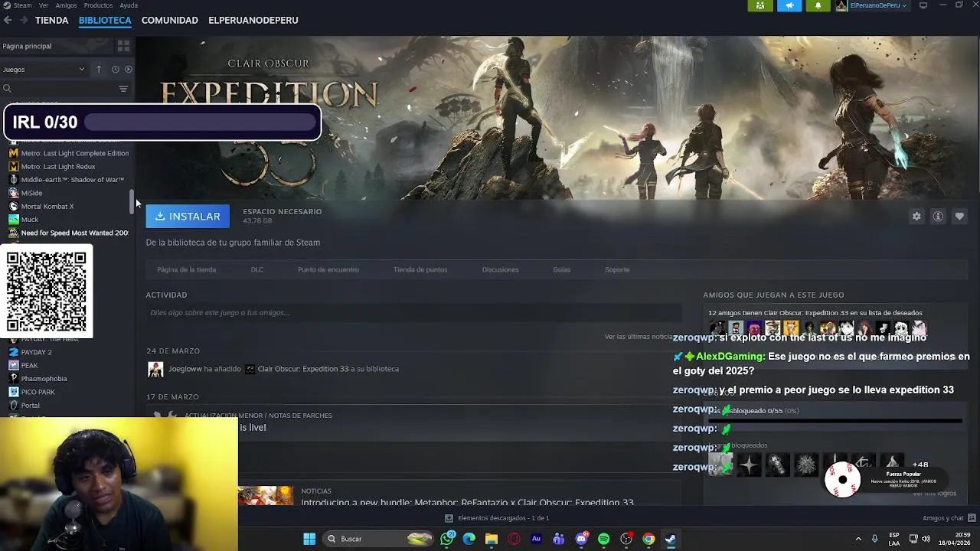Click the library search field
Viewport: 980px width, 551px height.
click(60, 89)
